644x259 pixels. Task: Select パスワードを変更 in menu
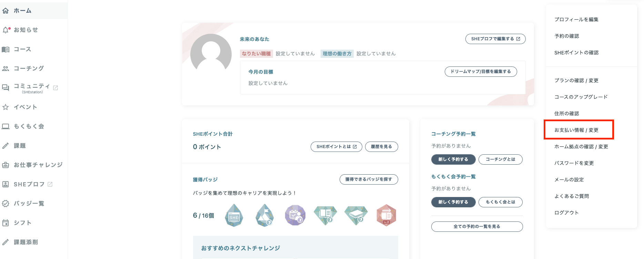574,163
